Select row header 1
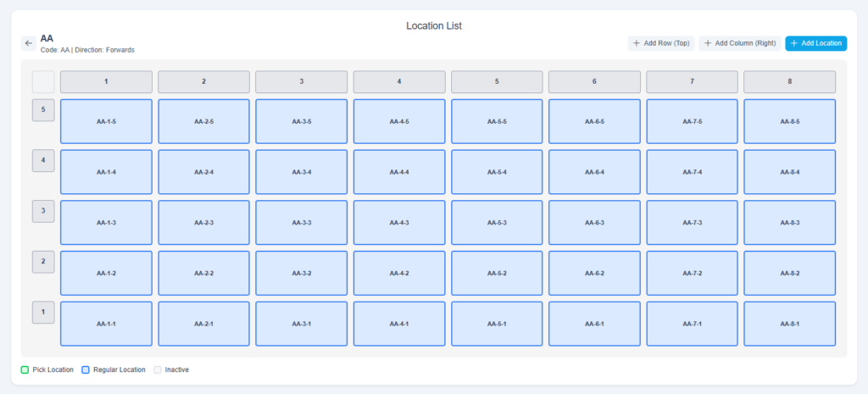The image size is (868, 394). 43,312
